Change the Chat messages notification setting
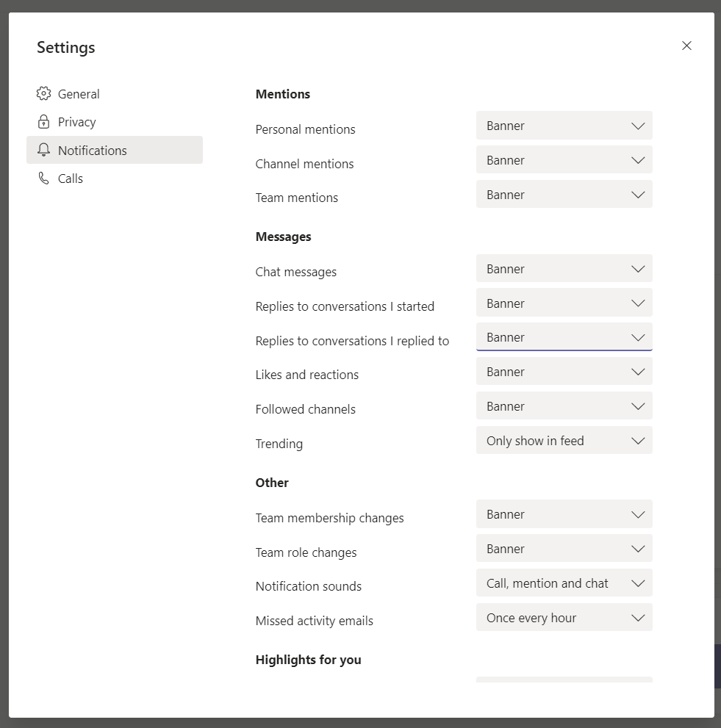 564,269
